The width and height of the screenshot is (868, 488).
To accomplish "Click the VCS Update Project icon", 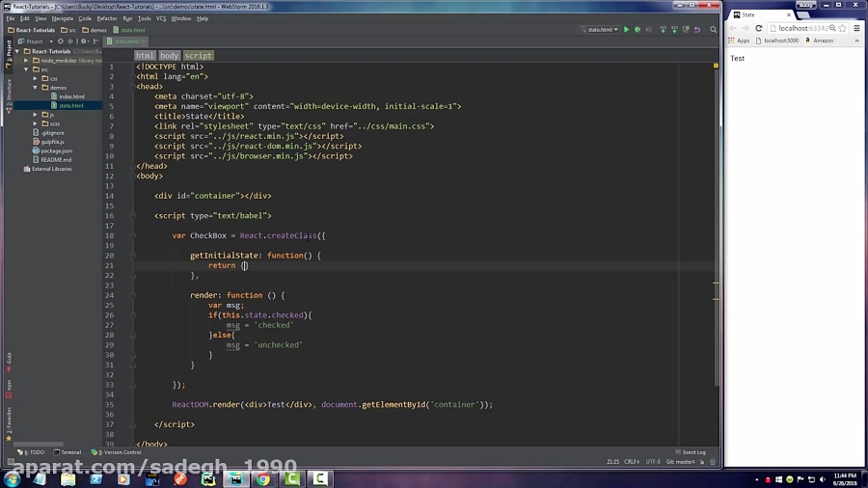I will click(x=663, y=29).
